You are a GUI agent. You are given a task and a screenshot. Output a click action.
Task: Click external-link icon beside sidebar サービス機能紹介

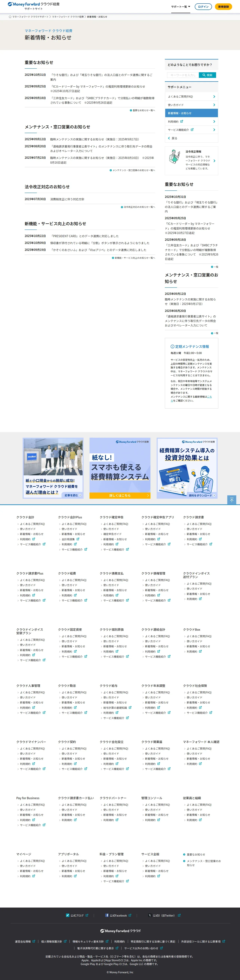coord(192,130)
